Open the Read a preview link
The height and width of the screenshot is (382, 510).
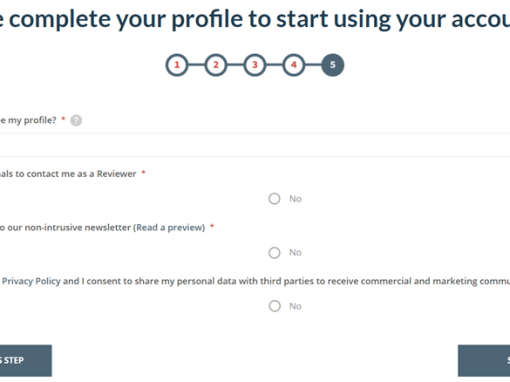pyautogui.click(x=170, y=228)
